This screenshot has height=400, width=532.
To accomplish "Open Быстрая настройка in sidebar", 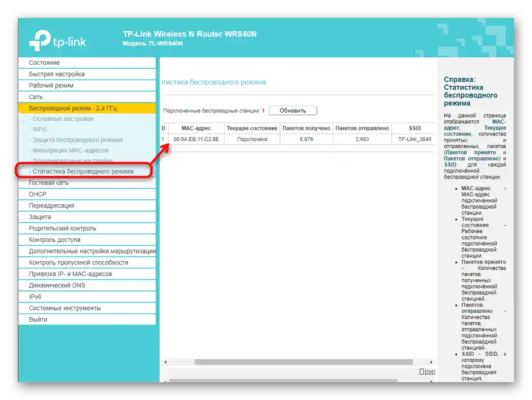I will (x=87, y=74).
